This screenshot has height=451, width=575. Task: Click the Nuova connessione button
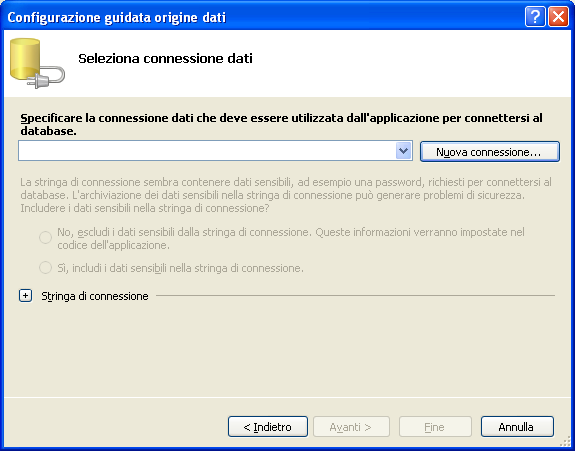pos(490,151)
